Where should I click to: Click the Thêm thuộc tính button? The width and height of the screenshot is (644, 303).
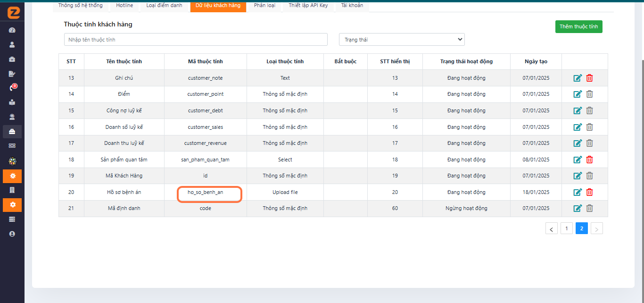578,27
